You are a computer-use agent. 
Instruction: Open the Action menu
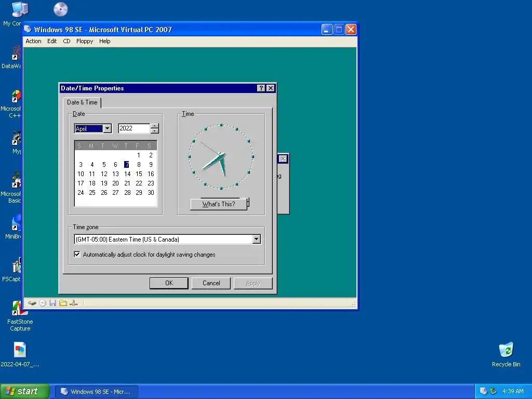click(33, 41)
